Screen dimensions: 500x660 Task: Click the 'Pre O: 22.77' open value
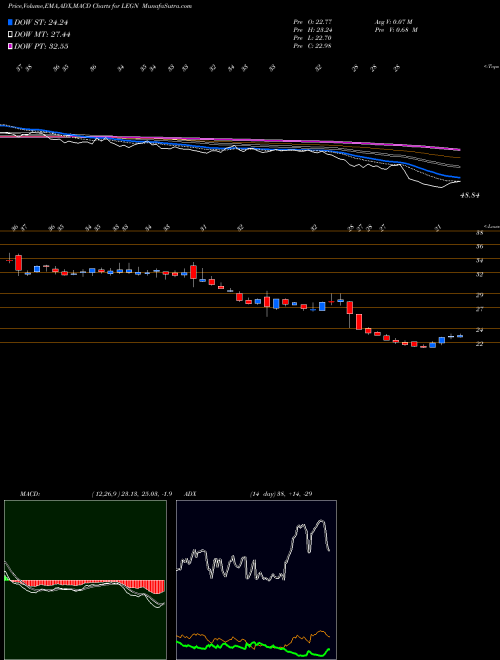pyautogui.click(x=312, y=21)
